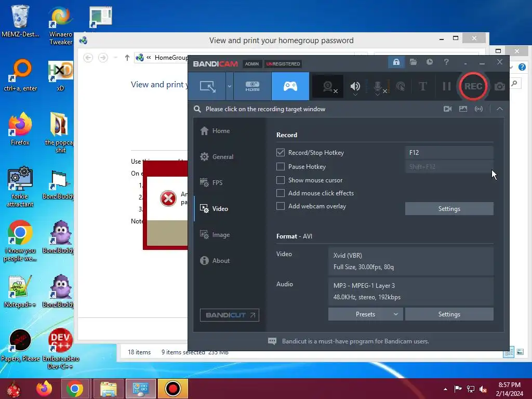Select the Recycle Bin MEMZ-Dest icon

pyautogui.click(x=20, y=21)
